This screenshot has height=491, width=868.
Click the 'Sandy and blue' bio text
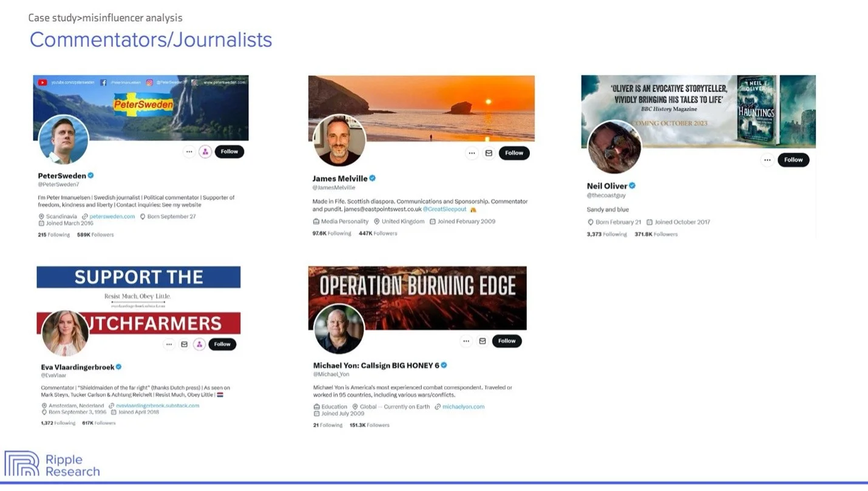tap(608, 209)
